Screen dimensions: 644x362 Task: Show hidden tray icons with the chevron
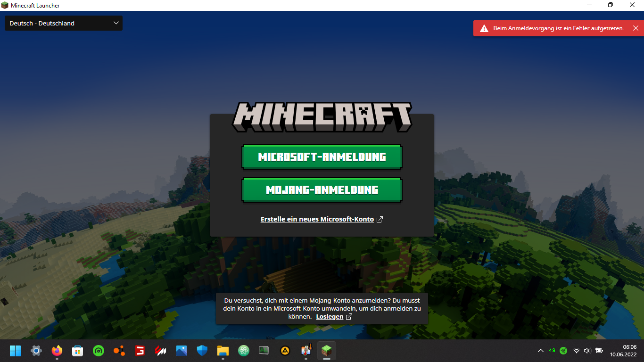540,351
